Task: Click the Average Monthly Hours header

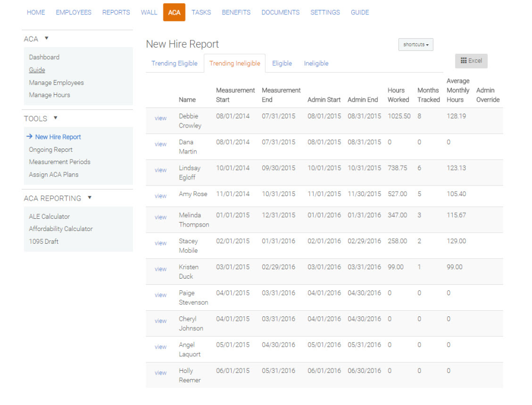Action: pyautogui.click(x=458, y=90)
